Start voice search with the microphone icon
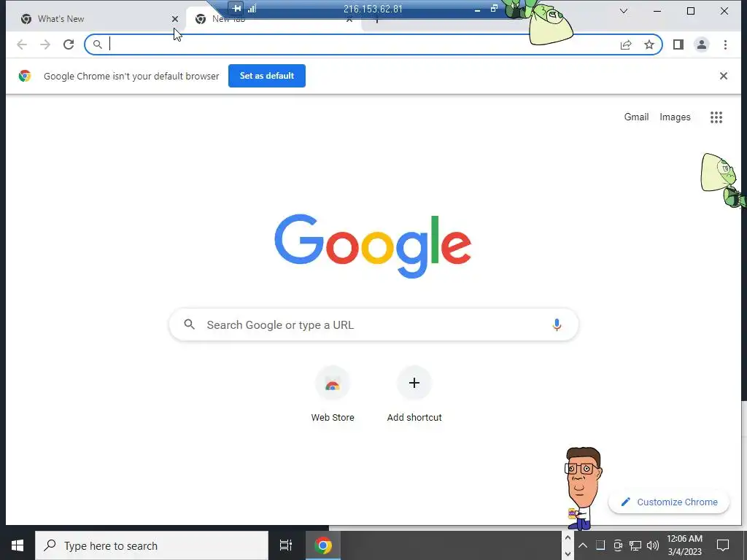Screen dimensions: 747x560 [557, 324]
